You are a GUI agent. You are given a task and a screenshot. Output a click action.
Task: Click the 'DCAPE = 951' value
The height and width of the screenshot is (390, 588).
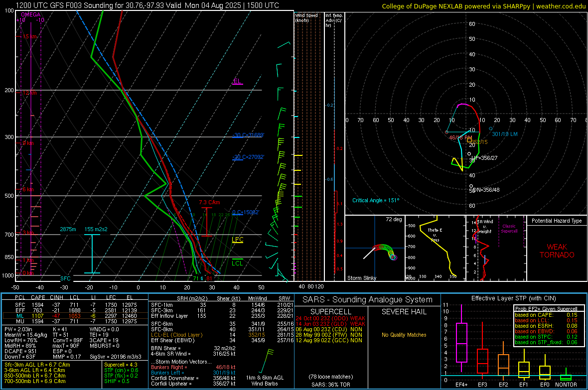pyautogui.click(x=20, y=351)
